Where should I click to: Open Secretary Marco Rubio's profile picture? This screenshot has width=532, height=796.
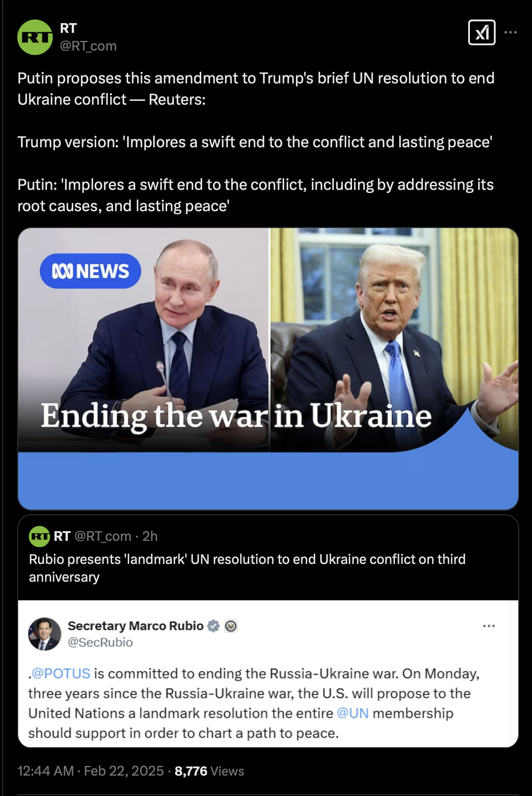45,634
